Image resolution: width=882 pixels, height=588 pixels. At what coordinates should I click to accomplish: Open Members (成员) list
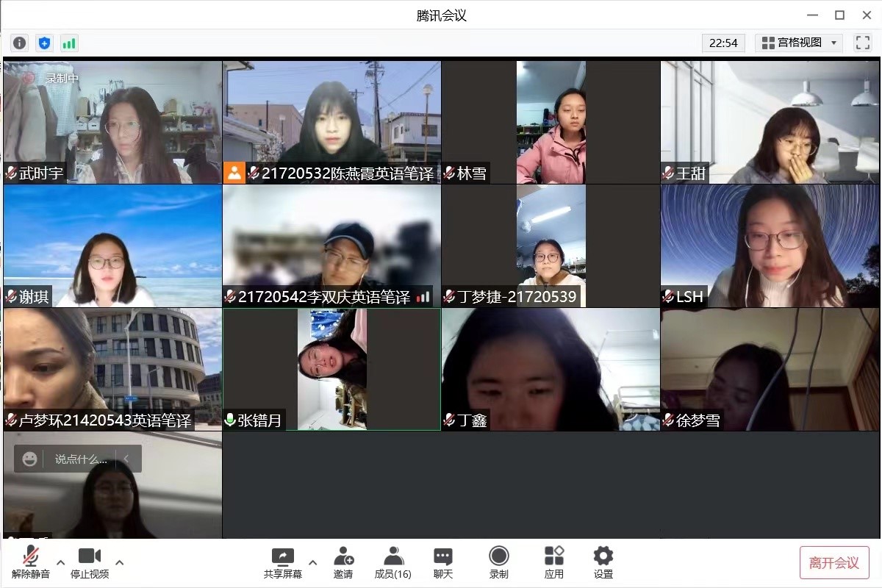point(393,562)
